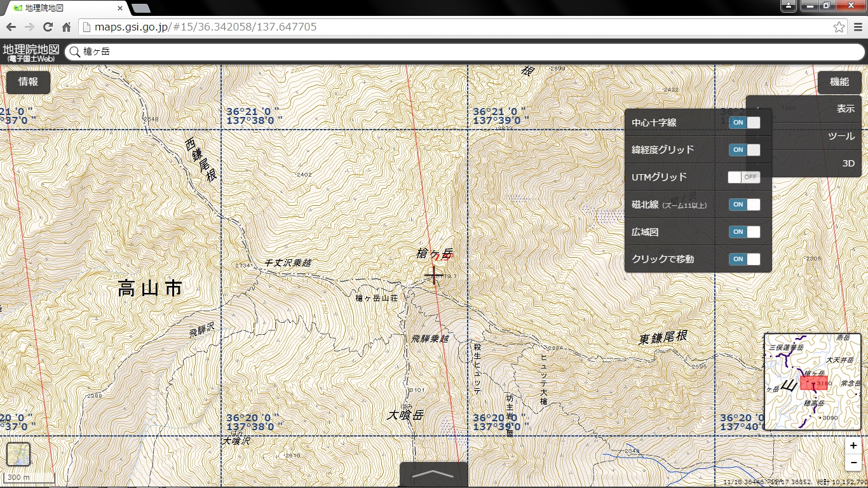The width and height of the screenshot is (868, 488).
Task: Enable the UTMグリッド switch
Action: pos(744,177)
